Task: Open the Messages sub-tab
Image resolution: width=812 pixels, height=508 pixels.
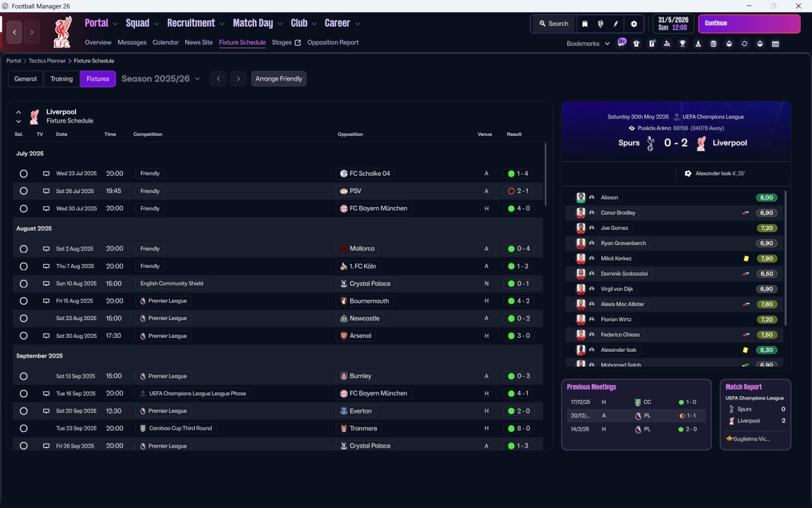Action: pos(132,43)
